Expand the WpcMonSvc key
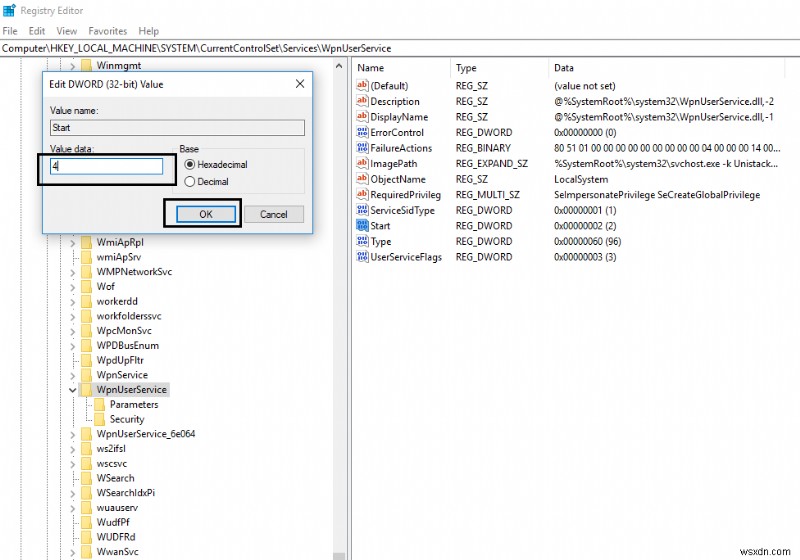Image resolution: width=800 pixels, height=560 pixels. (x=72, y=332)
